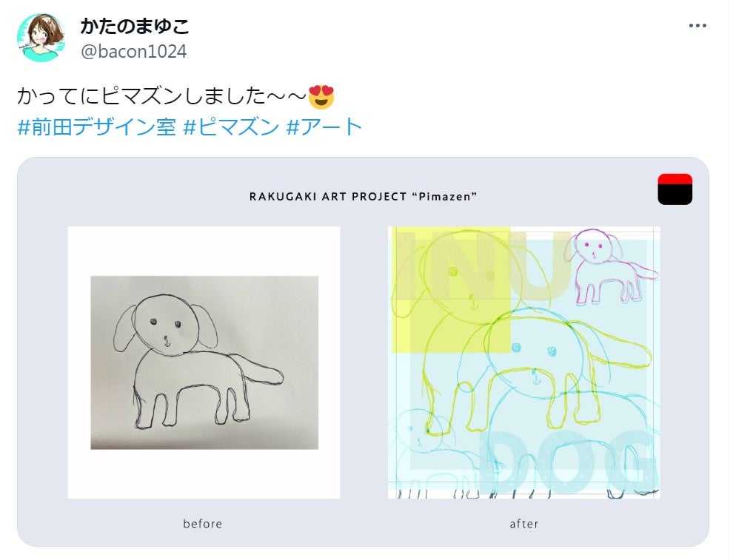The image size is (733, 560).
Task: Open hashtag #前田デザイン室
Action: 97,127
